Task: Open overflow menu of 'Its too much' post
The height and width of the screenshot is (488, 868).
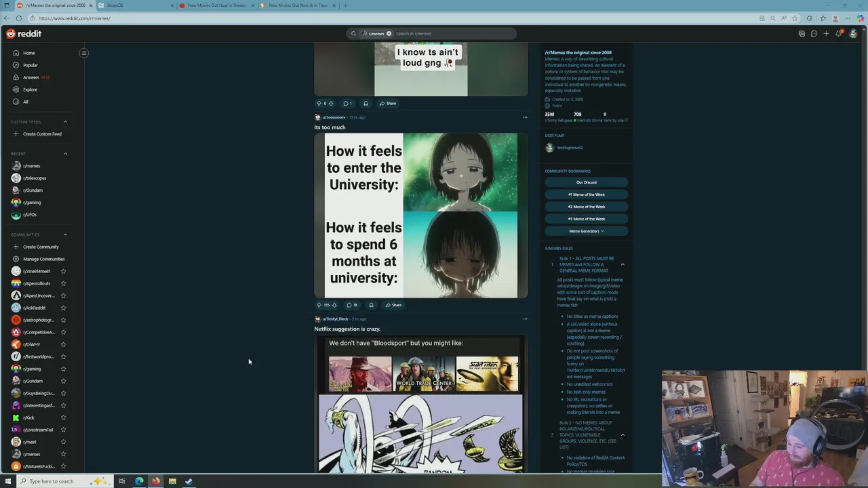Action: pos(525,117)
